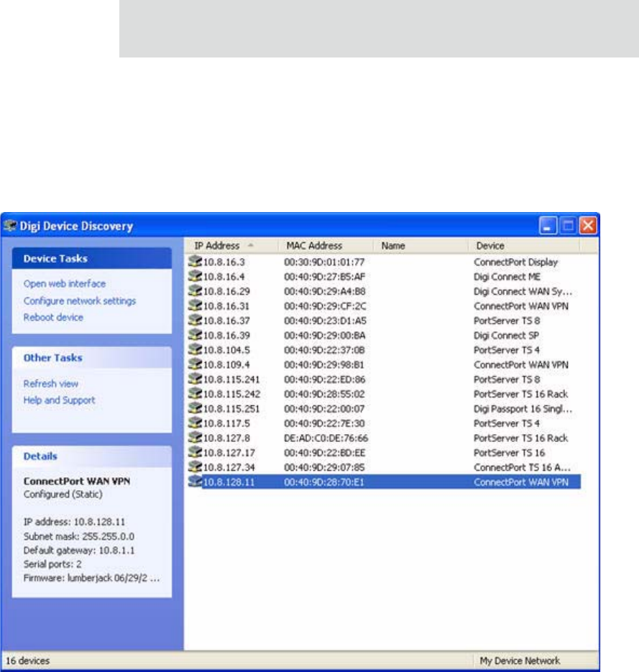Click device icon beside 10.8.109.4
The height and width of the screenshot is (672, 639).
point(195,364)
